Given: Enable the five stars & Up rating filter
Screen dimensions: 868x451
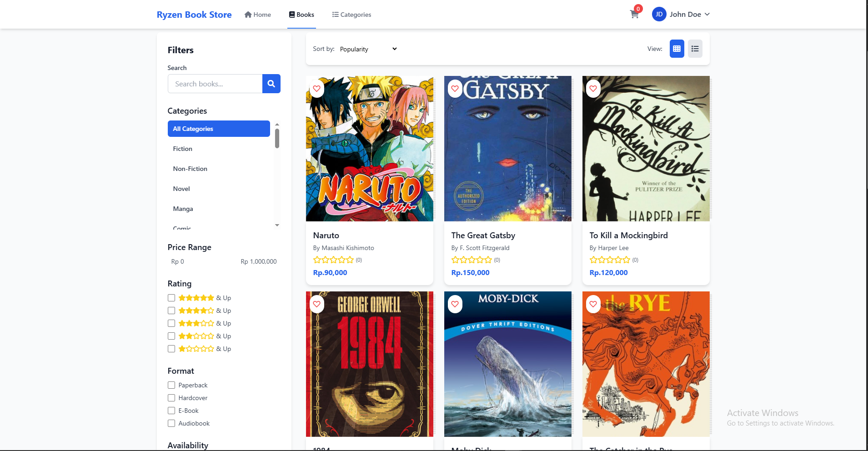Looking at the screenshot, I should pyautogui.click(x=171, y=298).
